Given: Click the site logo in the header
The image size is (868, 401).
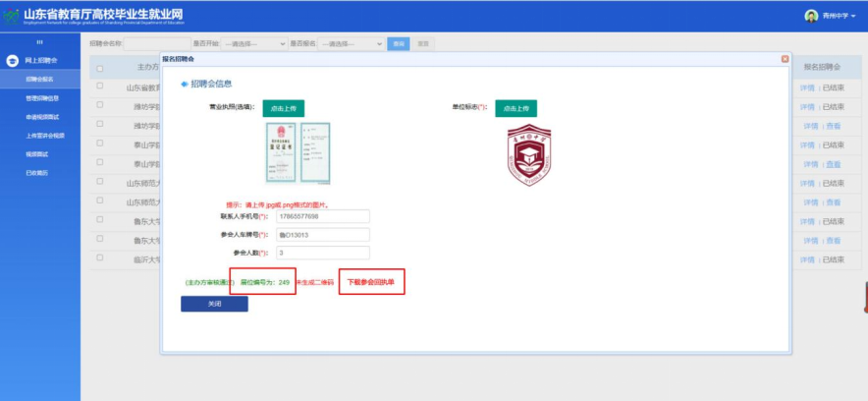Looking at the screenshot, I should click(x=11, y=16).
